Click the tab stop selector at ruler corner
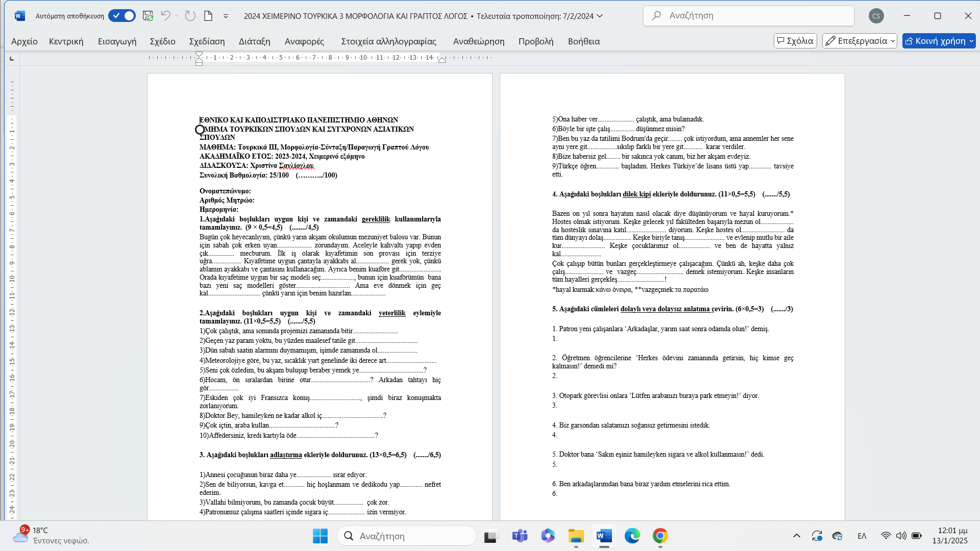Viewport: 980px width, 551px height. [12, 59]
